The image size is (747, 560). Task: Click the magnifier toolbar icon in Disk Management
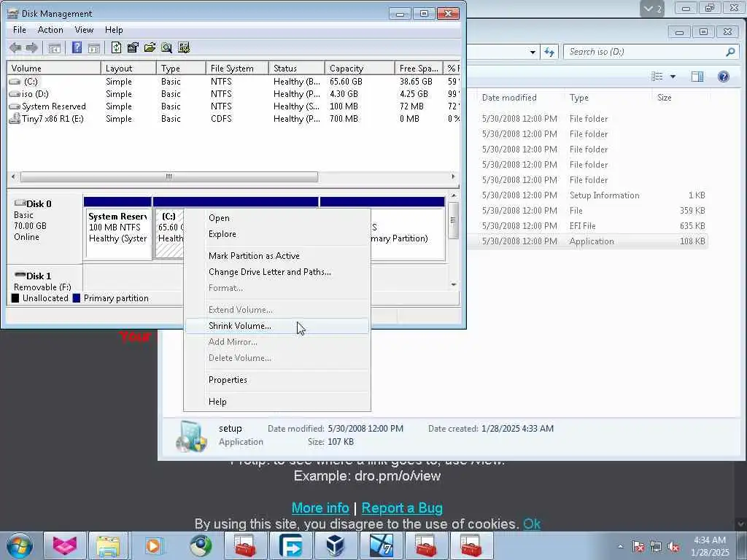tap(167, 47)
